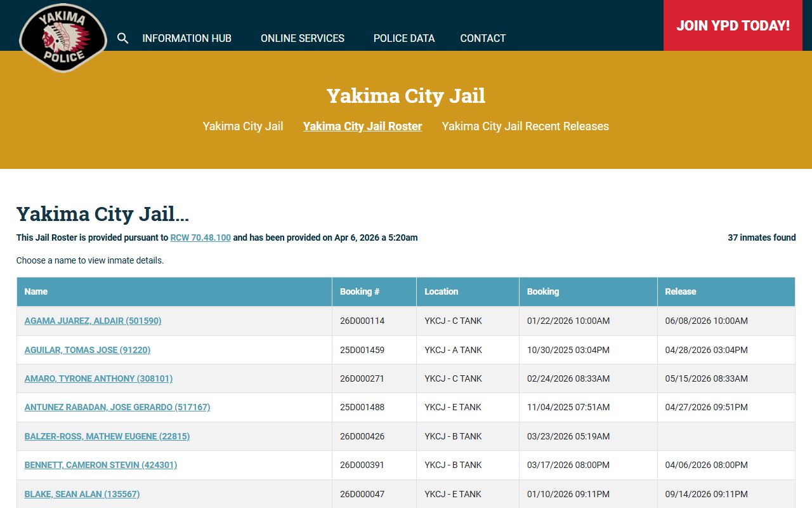Open Bennett, Cameron Stevin inmate details
Screen dimensions: 812x508
tap(101, 465)
